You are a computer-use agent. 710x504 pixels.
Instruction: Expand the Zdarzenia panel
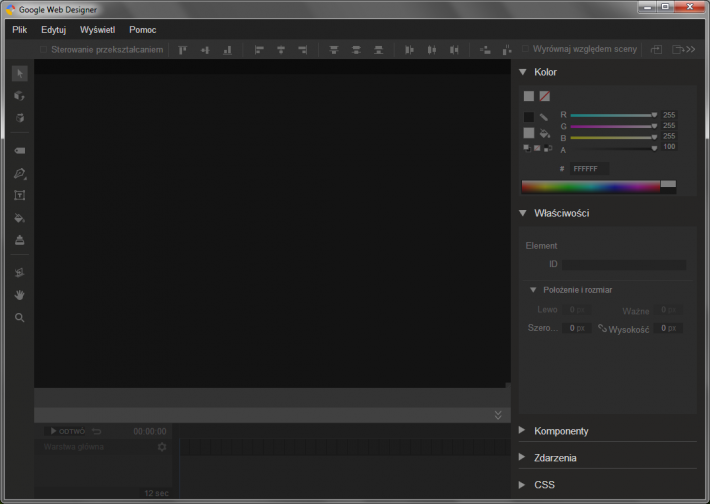[x=522, y=457]
